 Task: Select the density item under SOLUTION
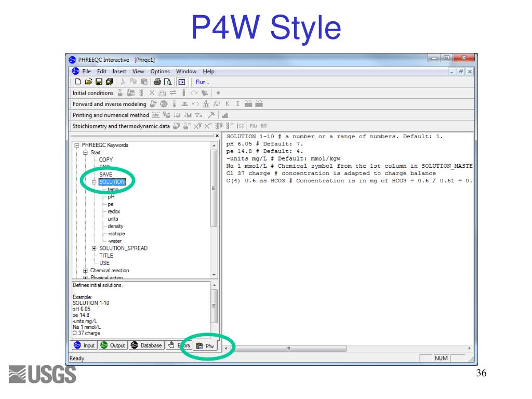coord(115,227)
